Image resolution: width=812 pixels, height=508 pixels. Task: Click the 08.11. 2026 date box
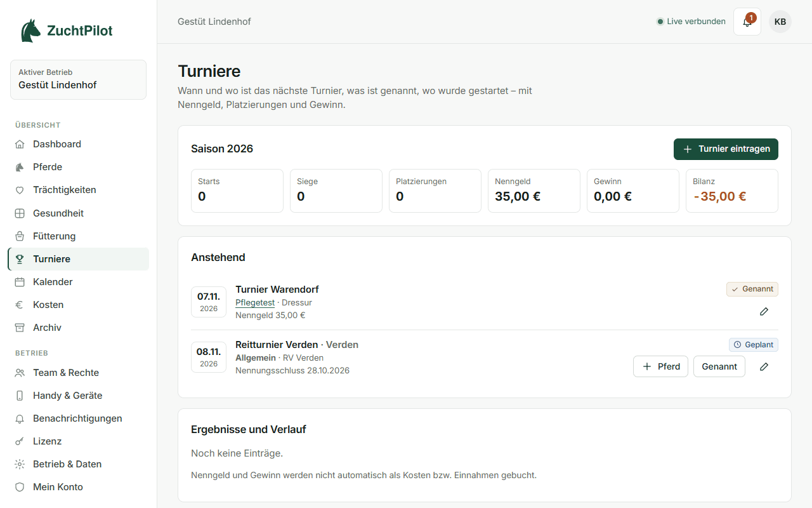209,357
